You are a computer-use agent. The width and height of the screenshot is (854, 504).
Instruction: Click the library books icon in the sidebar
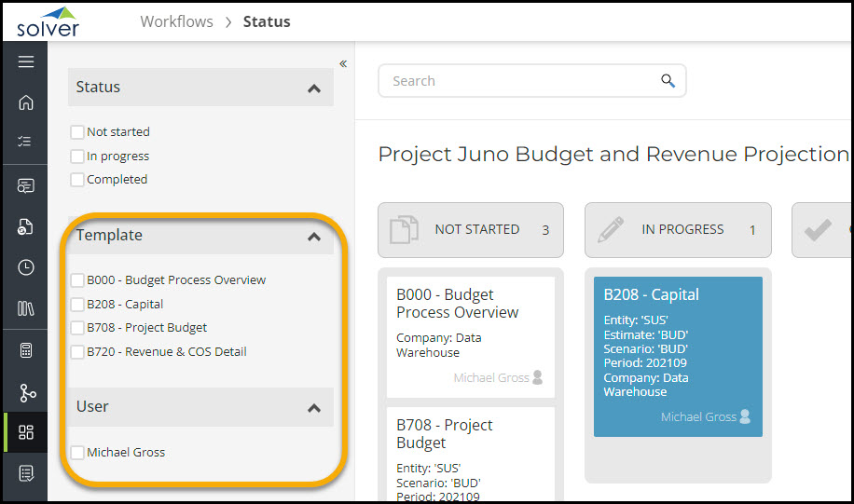coord(25,308)
